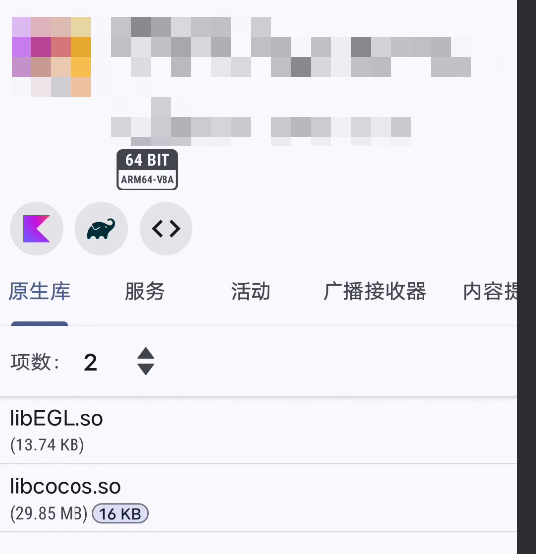
Task: Toggle sort order with the up-down arrows
Action: pyautogui.click(x=146, y=361)
